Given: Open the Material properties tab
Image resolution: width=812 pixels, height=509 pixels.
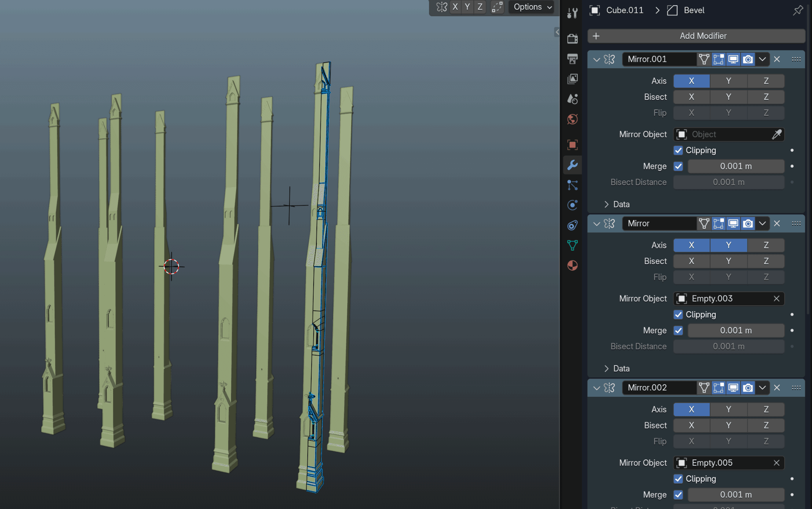Looking at the screenshot, I should (x=572, y=265).
